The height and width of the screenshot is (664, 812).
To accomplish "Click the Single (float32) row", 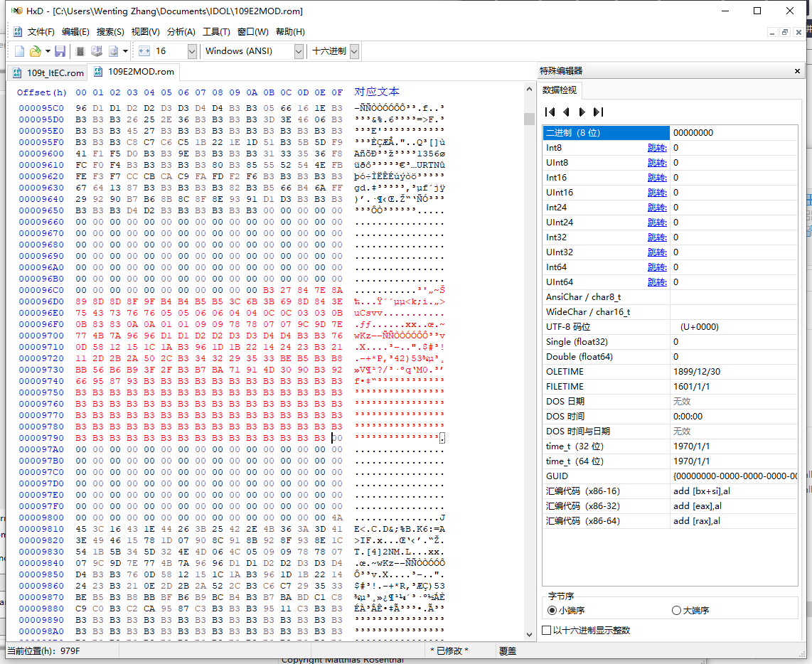I will point(670,342).
